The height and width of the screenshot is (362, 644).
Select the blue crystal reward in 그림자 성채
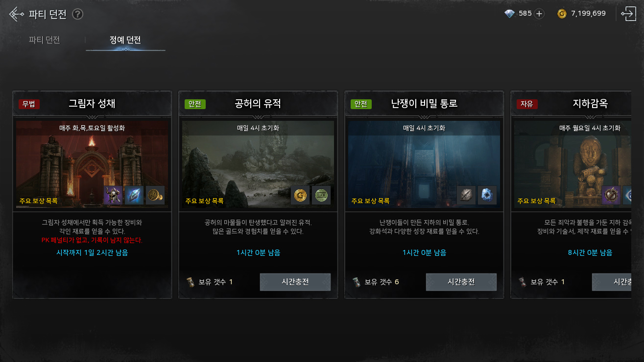point(134,195)
